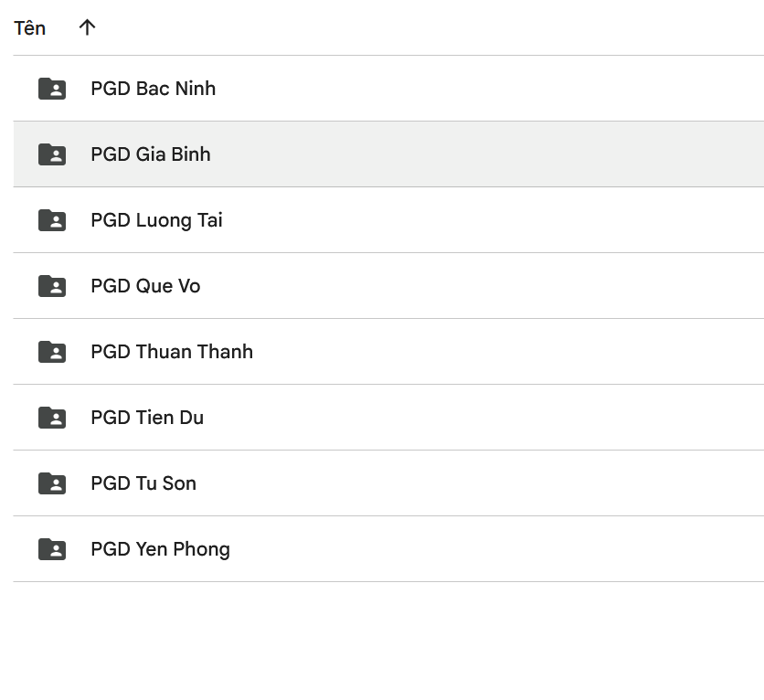Click the Tên column header
This screenshot has width=764, height=700.
click(x=30, y=27)
